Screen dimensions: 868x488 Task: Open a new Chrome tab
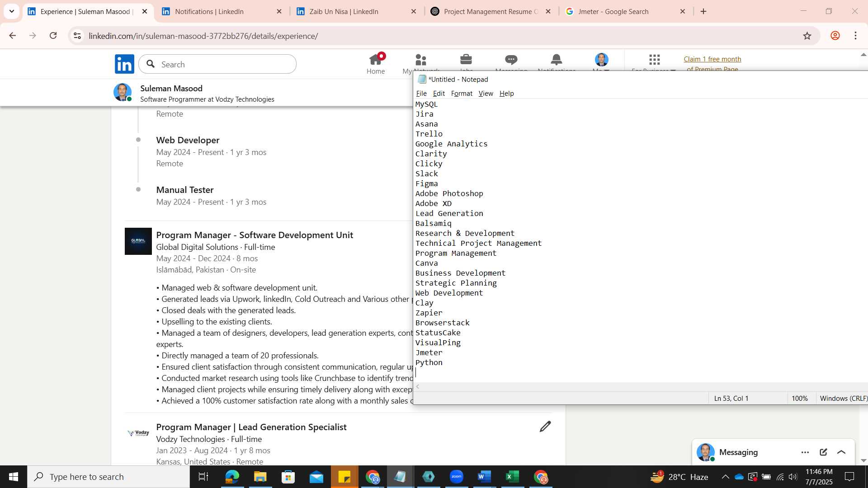(703, 11)
